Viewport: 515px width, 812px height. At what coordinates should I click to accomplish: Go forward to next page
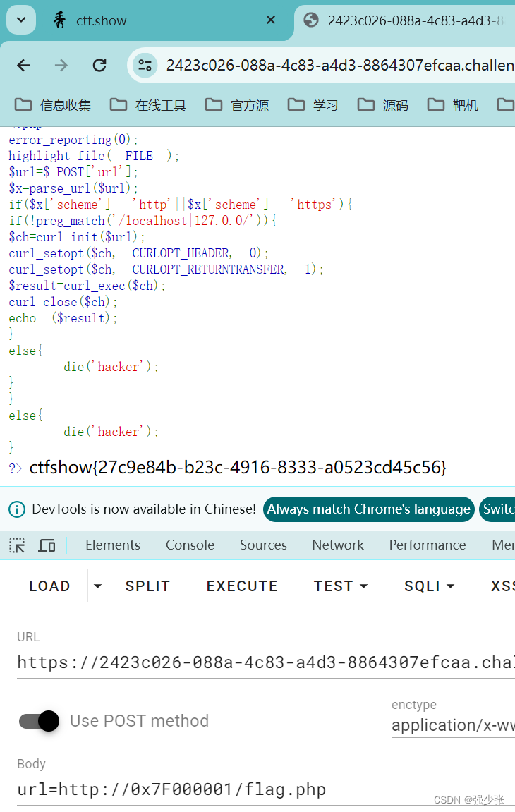click(x=61, y=65)
